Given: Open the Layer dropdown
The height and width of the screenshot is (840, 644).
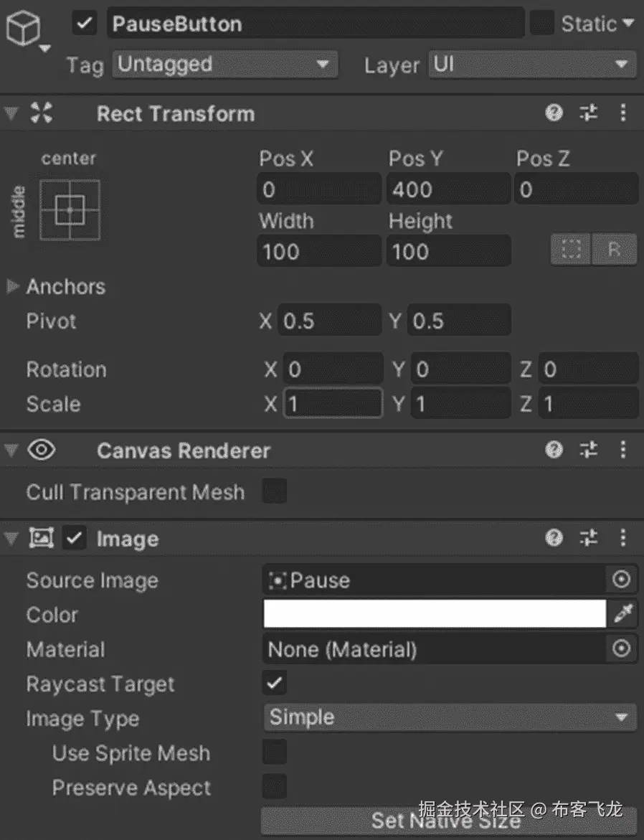Looking at the screenshot, I should click(x=531, y=65).
